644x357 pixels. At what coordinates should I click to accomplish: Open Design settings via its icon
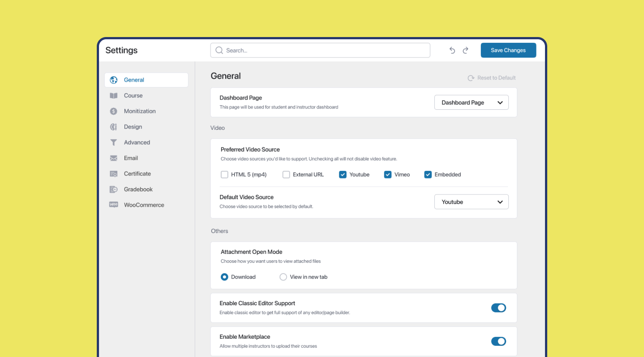pos(114,126)
